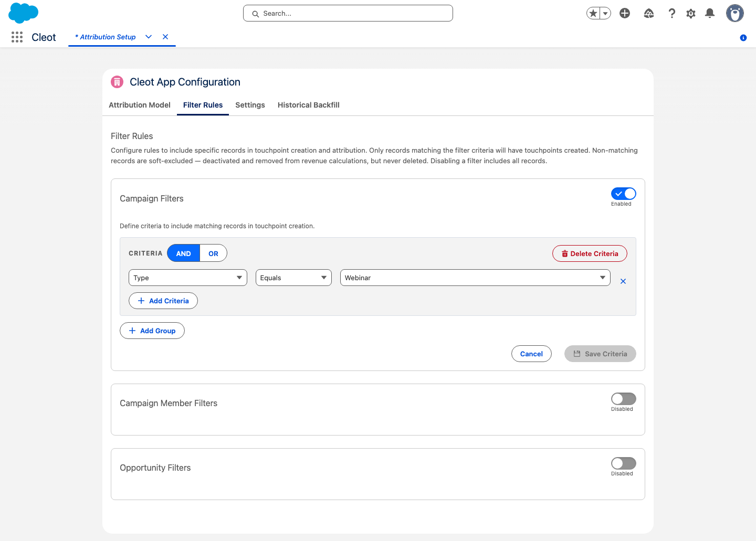756x541 pixels.
Task: Switch to the Settings tab
Action: tap(250, 105)
